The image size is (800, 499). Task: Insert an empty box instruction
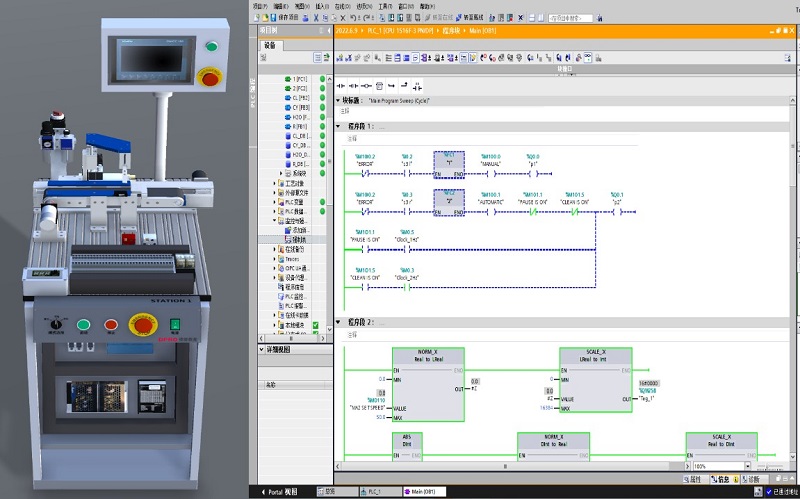379,86
